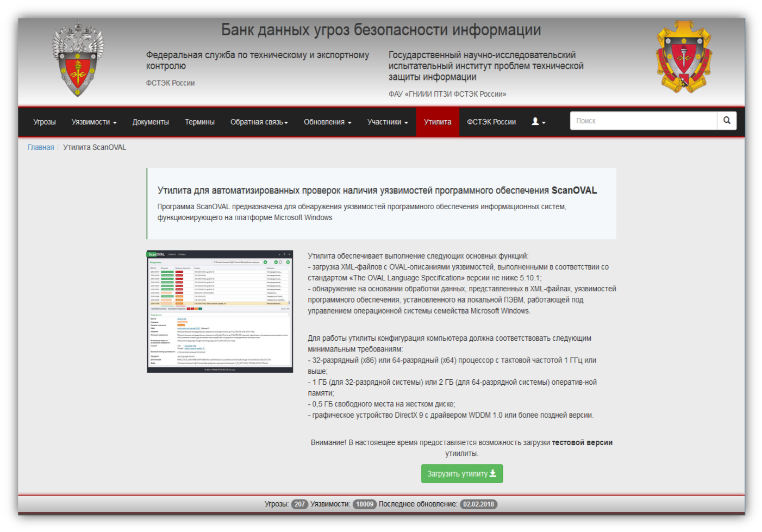This screenshot has width=762, height=532.
Task: Open the ФСТЭК России menu link
Action: point(491,122)
